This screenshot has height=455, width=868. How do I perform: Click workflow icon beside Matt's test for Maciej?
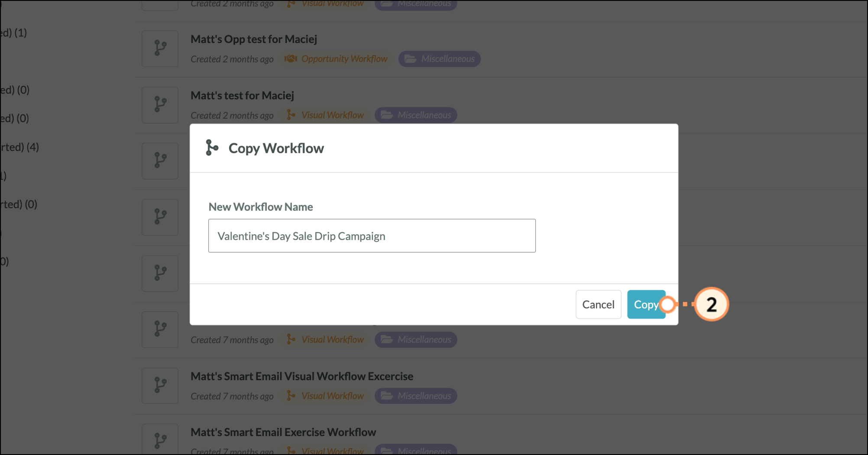pyautogui.click(x=160, y=105)
